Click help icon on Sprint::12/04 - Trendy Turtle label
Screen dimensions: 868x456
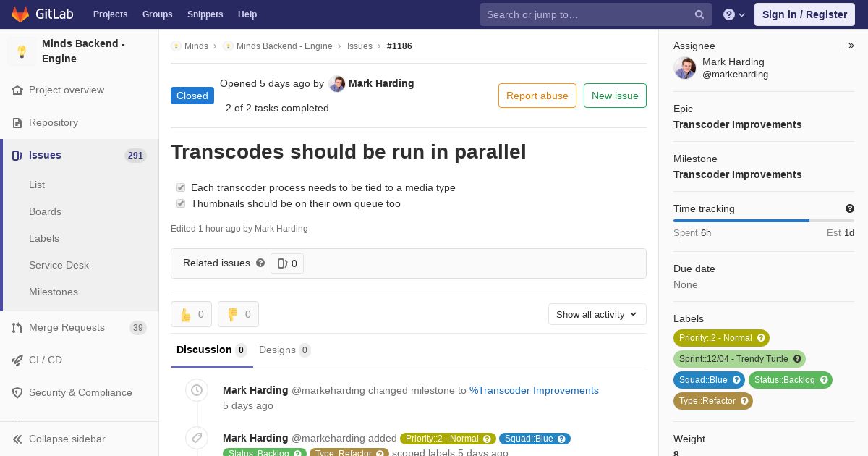797,359
